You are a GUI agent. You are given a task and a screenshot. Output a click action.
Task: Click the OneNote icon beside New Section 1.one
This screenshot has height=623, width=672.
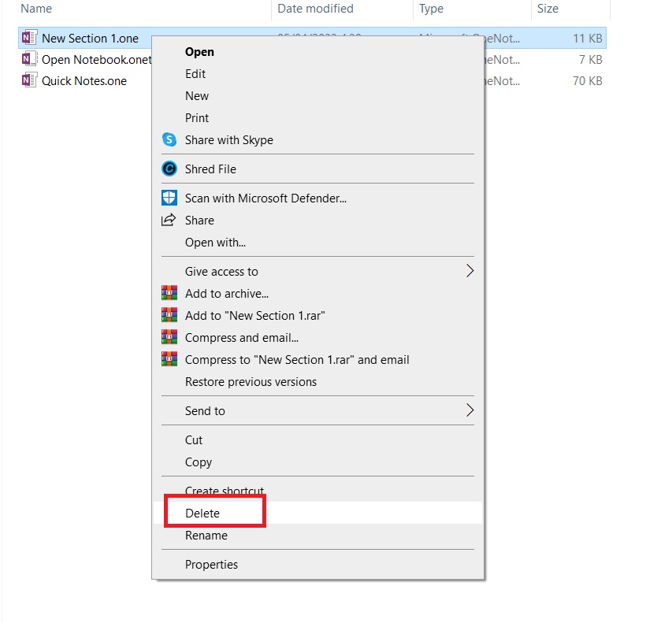tap(28, 37)
